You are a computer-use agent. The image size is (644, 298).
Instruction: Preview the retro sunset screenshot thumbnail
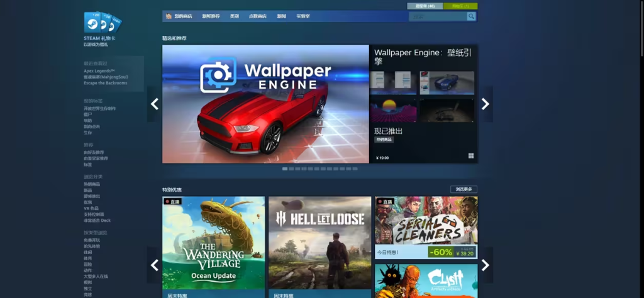tap(393, 110)
